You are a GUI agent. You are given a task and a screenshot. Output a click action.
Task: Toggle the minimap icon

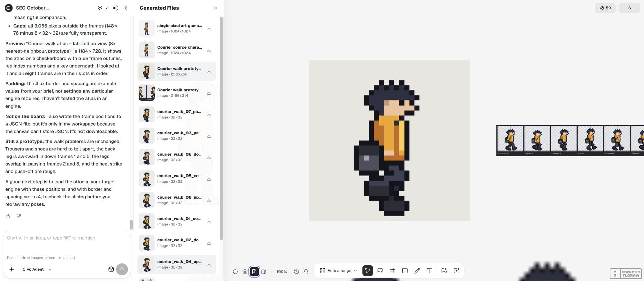(264, 271)
